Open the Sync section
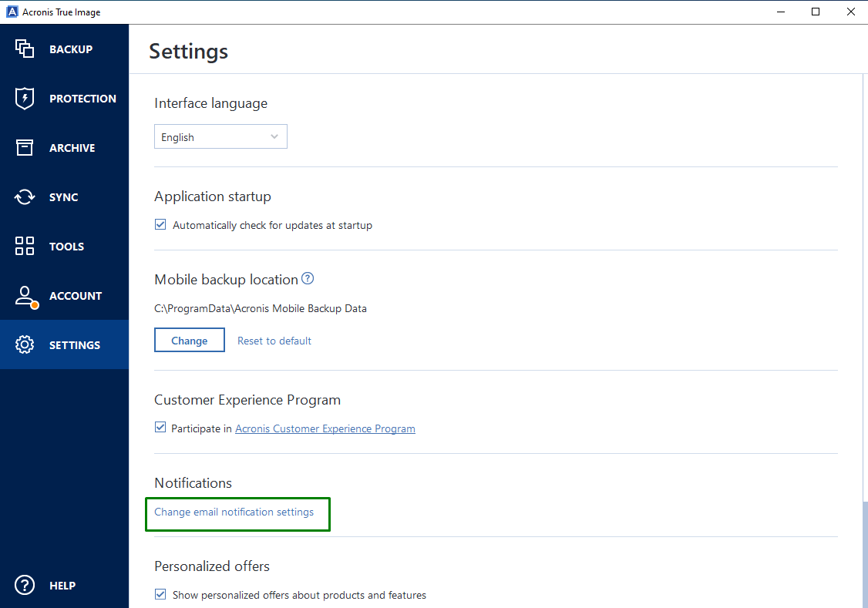The height and width of the screenshot is (608, 868). pyautogui.click(x=24, y=197)
